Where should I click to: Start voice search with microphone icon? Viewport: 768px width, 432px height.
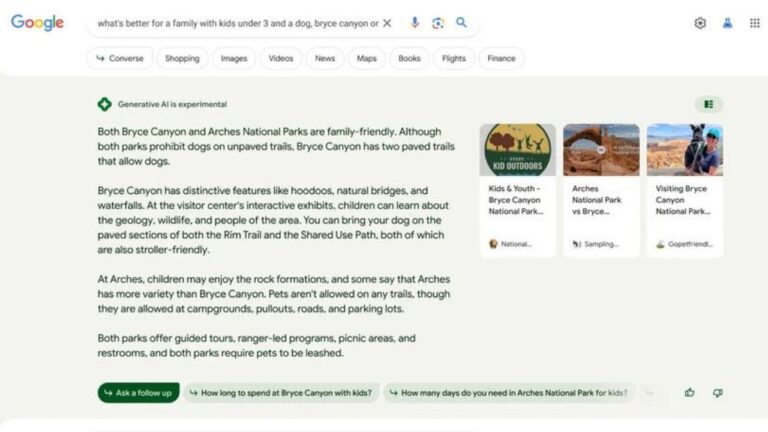[414, 23]
